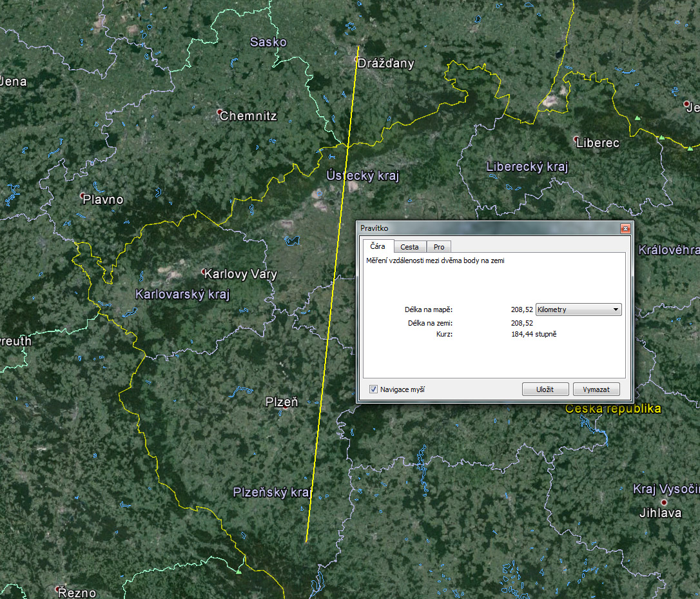
Task: Click the Drážďany city marker on the map
Action: (x=357, y=60)
